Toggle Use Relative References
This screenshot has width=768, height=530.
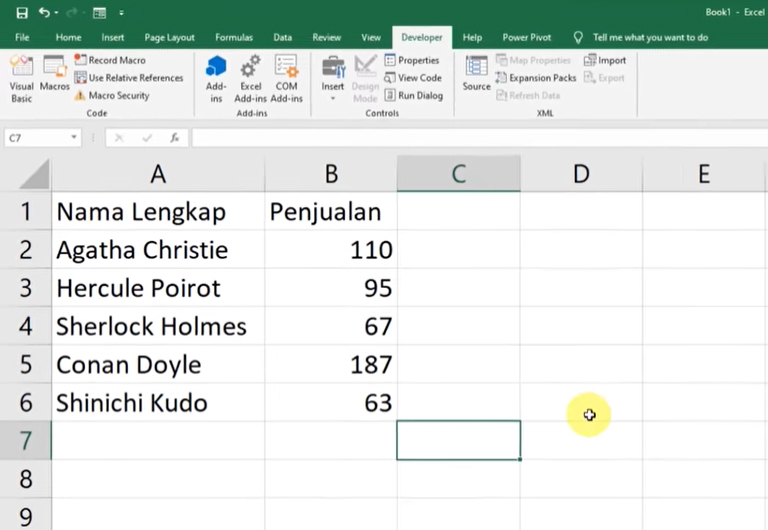coord(128,78)
